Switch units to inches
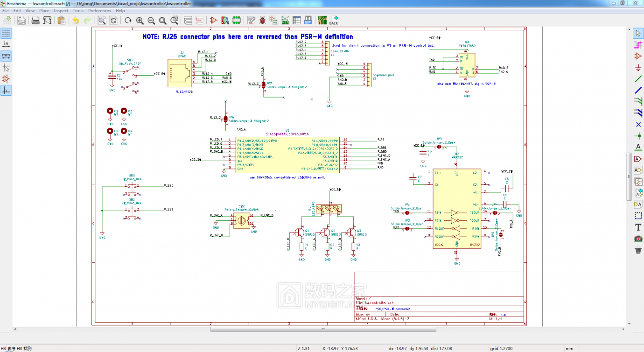The width and height of the screenshot is (644, 352). point(6,44)
